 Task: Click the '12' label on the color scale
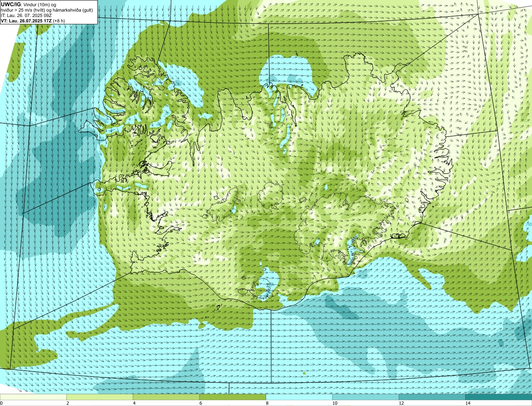pyautogui.click(x=401, y=403)
